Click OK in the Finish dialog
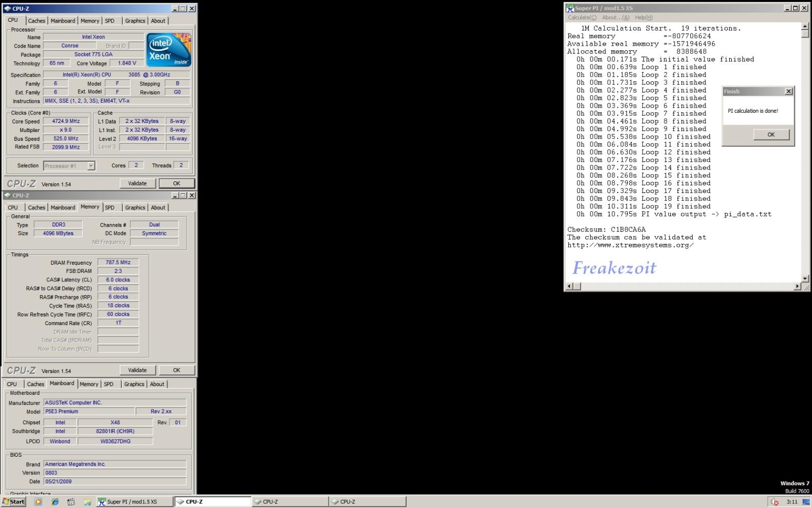Viewport: 812px width, 508px height. 771,135
